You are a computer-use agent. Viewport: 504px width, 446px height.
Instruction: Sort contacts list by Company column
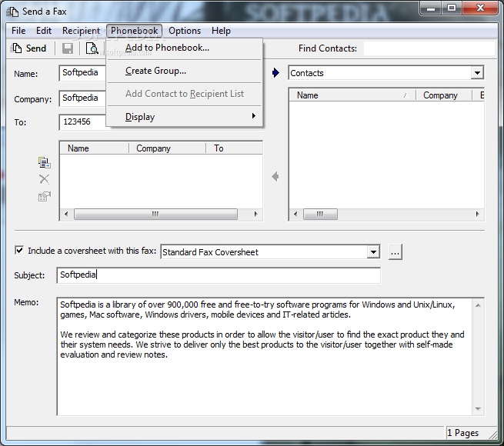tap(444, 95)
